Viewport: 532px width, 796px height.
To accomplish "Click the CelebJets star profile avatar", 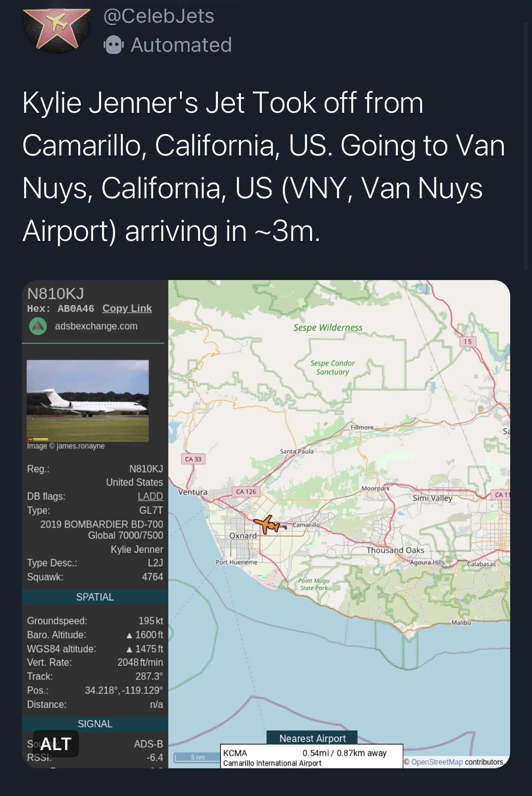I will pos(57,28).
